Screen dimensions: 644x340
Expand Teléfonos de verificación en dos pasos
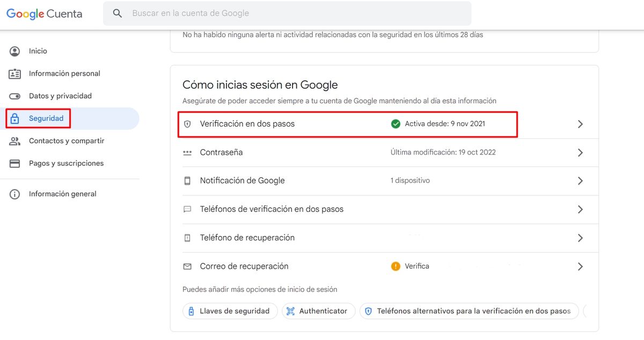pyautogui.click(x=580, y=209)
